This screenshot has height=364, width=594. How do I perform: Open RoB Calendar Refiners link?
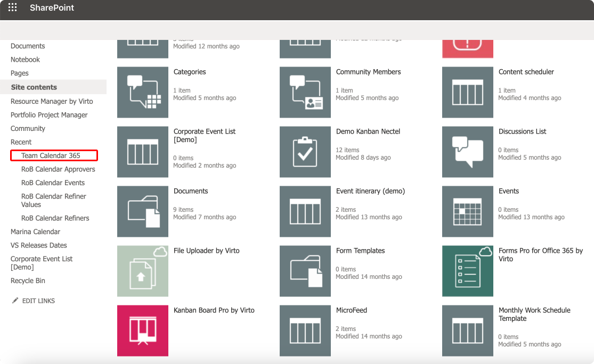point(55,218)
